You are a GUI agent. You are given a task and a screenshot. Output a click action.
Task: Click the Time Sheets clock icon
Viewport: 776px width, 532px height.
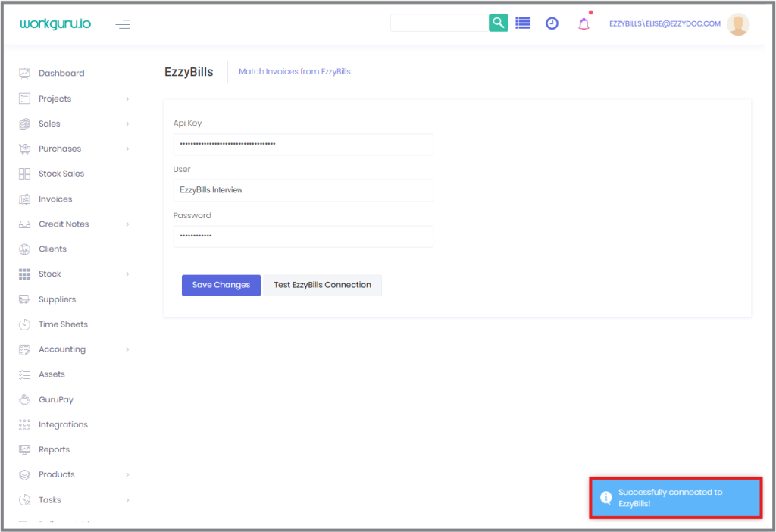coord(24,324)
